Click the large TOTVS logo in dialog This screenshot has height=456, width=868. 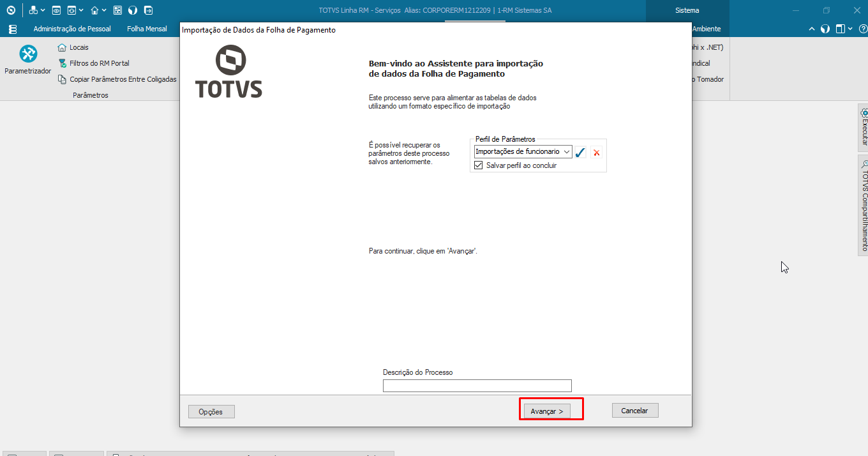coord(228,72)
